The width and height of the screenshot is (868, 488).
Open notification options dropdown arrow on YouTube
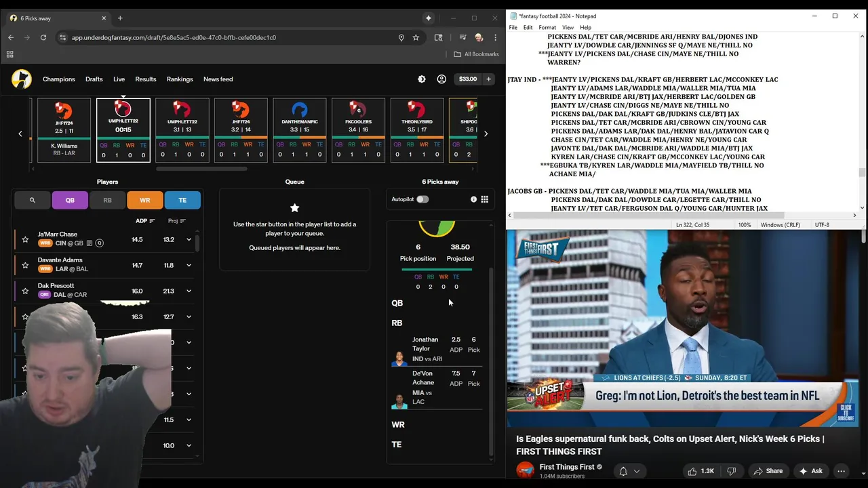[637, 471]
